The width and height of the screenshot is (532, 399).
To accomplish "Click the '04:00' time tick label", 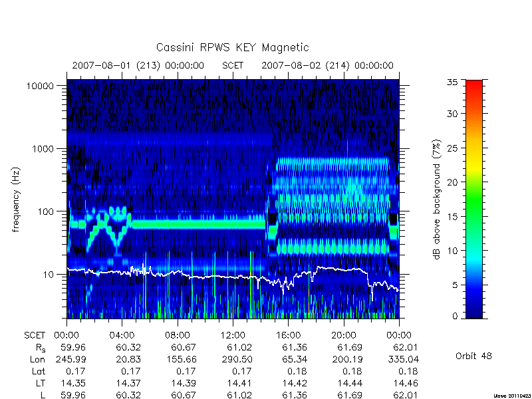I will tap(122, 336).
